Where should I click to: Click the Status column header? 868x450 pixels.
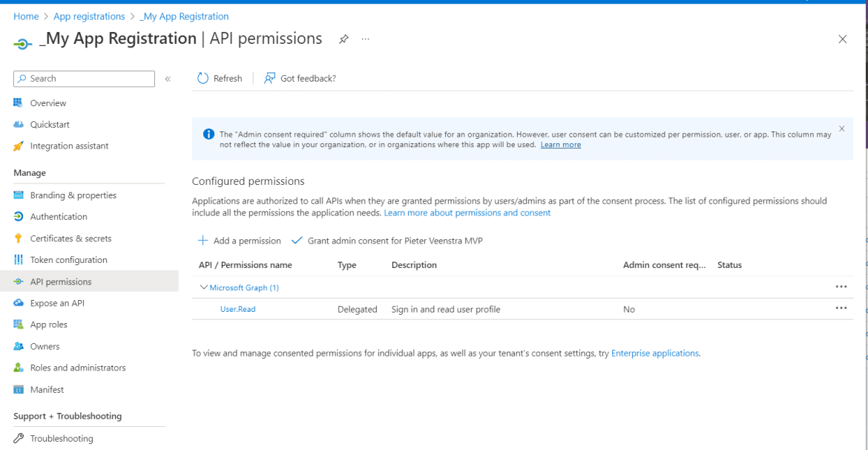point(729,265)
